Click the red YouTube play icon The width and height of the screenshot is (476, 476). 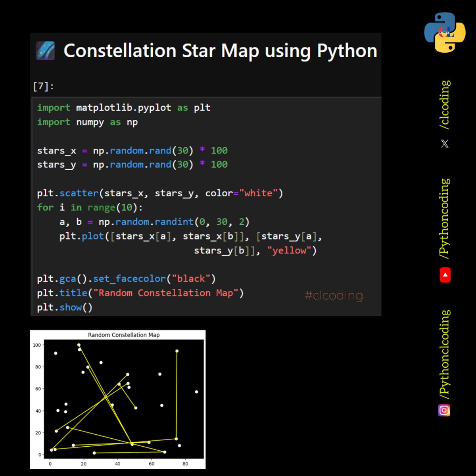coord(445,274)
